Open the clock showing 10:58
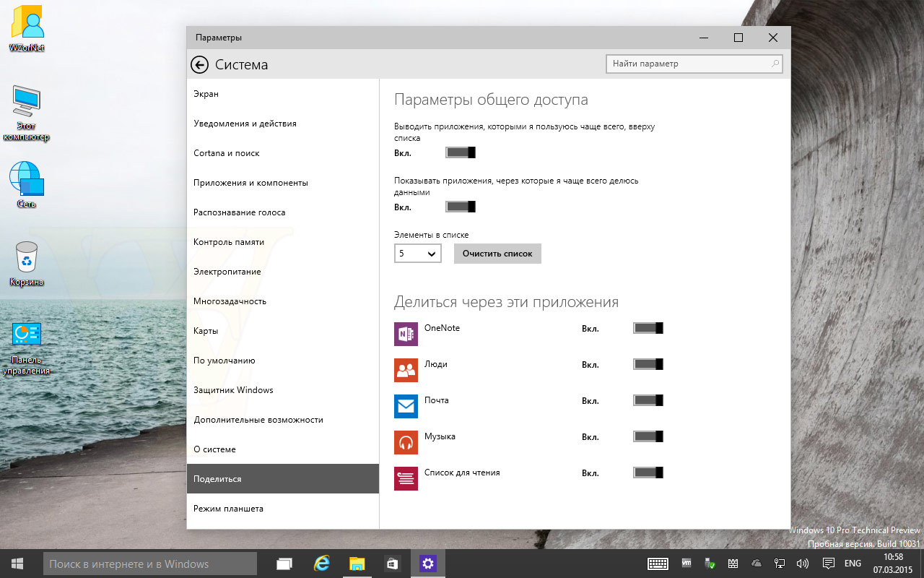Image resolution: width=924 pixels, height=578 pixels. 893,564
